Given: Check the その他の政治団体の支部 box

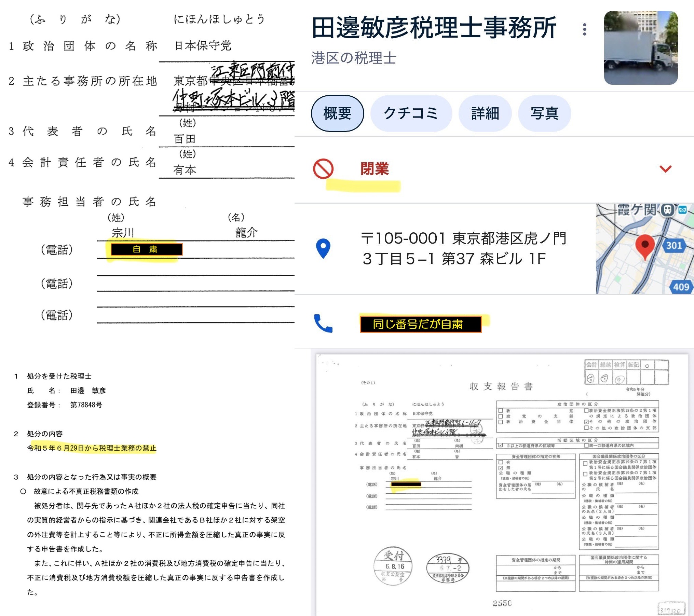Looking at the screenshot, I should 586,427.
